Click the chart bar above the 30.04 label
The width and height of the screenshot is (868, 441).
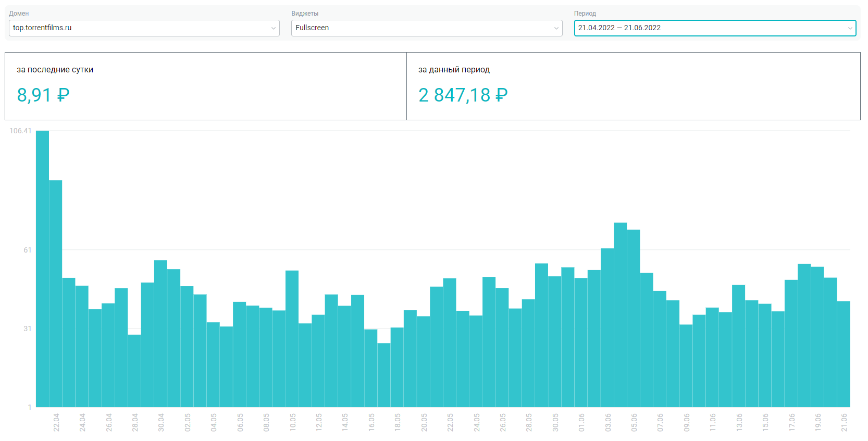[160, 333]
